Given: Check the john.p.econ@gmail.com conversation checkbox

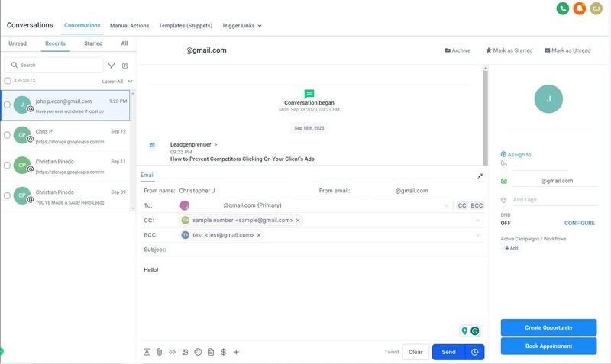Looking at the screenshot, I should [7, 105].
